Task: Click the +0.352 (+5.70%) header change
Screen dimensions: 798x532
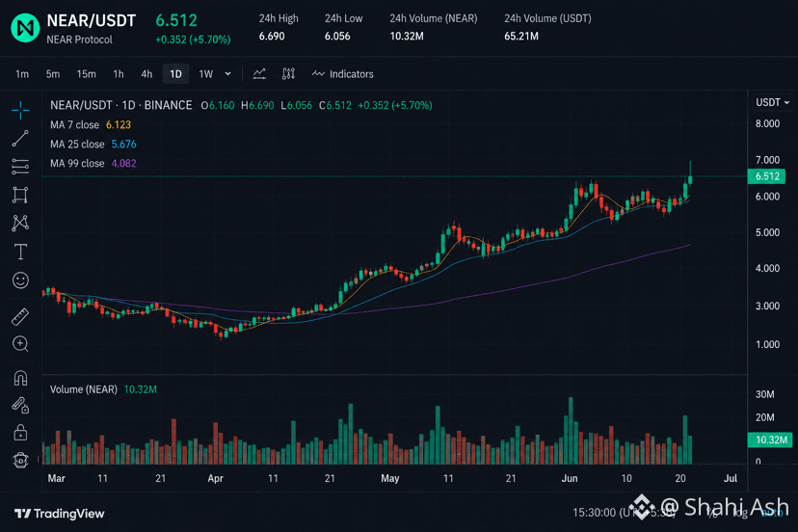Action: [x=193, y=40]
